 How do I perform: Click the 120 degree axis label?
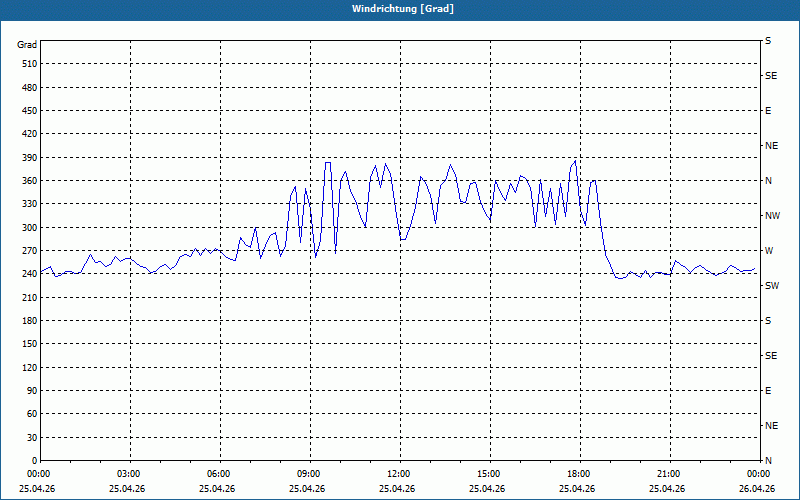coord(30,368)
